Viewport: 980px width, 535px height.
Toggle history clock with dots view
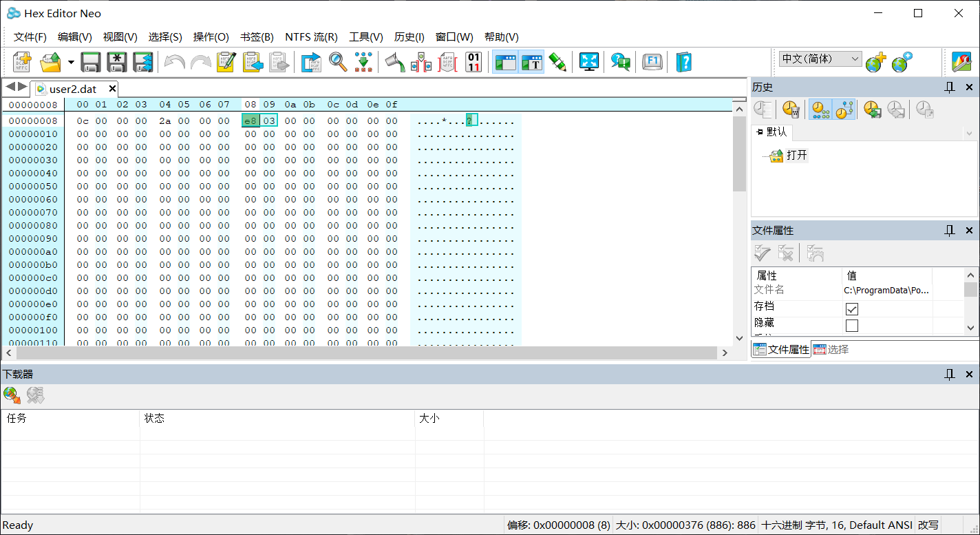[x=820, y=109]
